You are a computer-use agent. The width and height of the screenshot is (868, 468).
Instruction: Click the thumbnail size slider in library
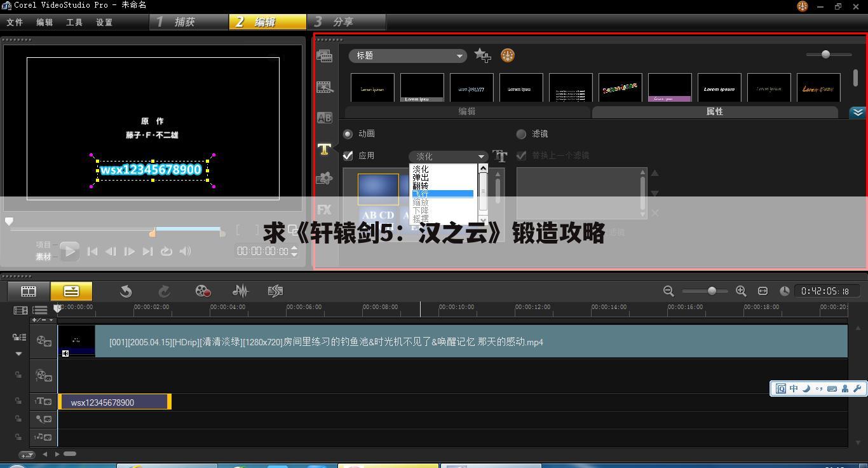click(825, 55)
